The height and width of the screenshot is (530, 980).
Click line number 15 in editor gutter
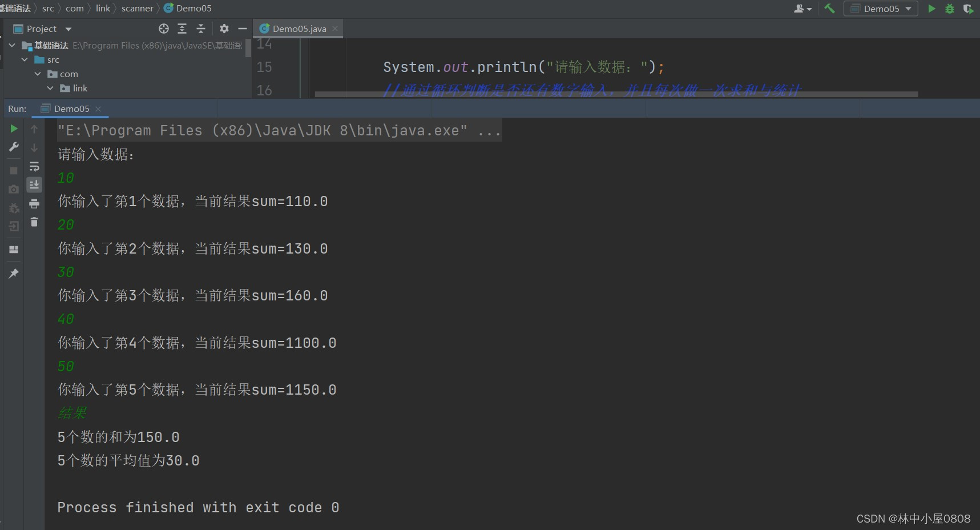click(x=264, y=67)
